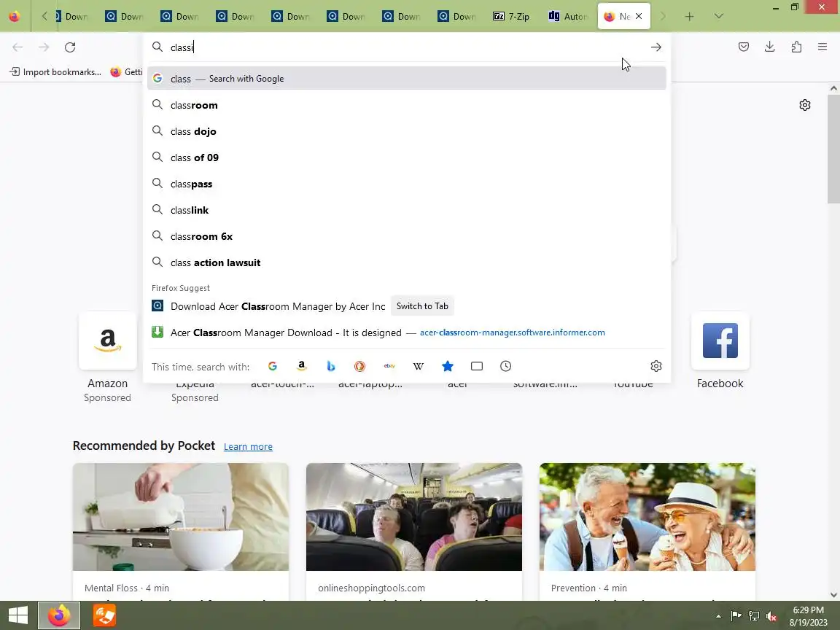
Task: Switch to the last Down tab before 7-Zip
Action: [456, 17]
